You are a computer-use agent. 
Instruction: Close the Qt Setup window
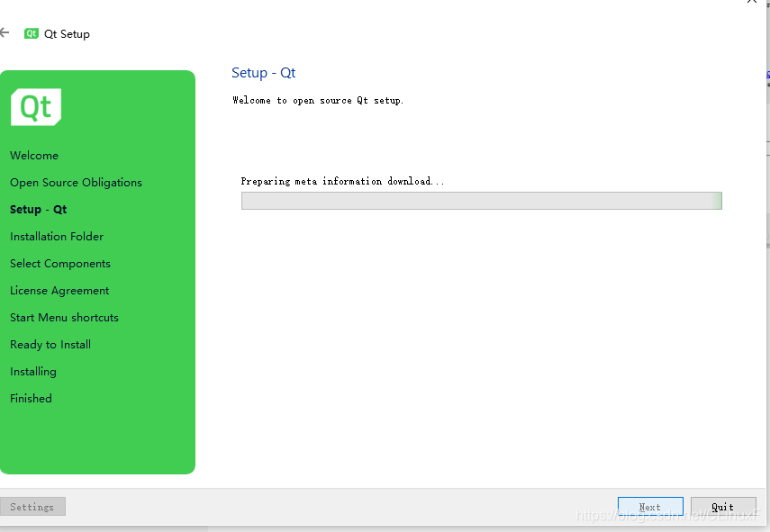pyautogui.click(x=751, y=2)
